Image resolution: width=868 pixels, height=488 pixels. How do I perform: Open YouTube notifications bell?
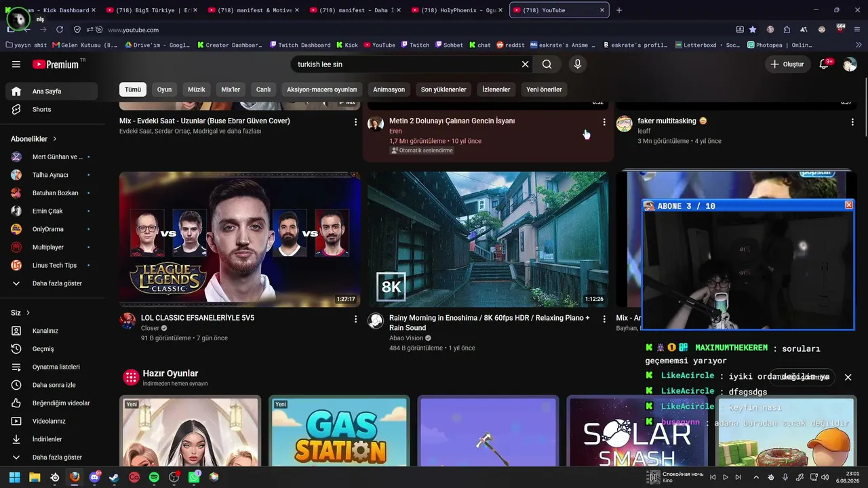(825, 64)
